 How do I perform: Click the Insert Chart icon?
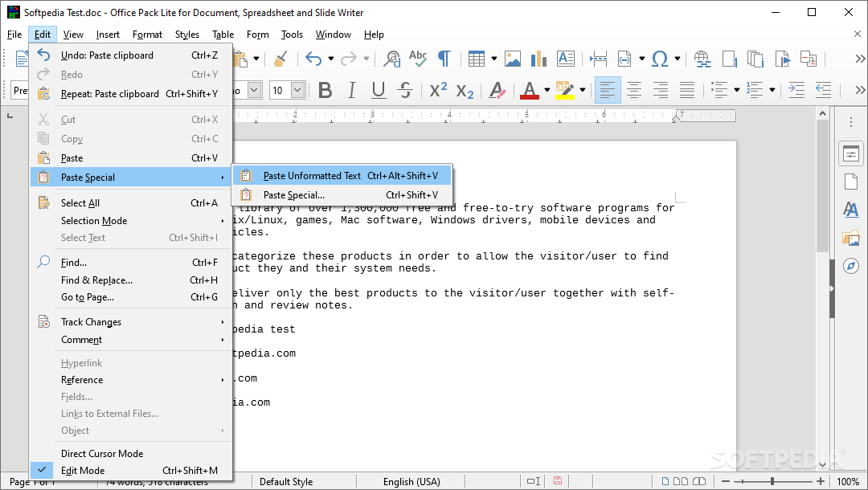(538, 59)
